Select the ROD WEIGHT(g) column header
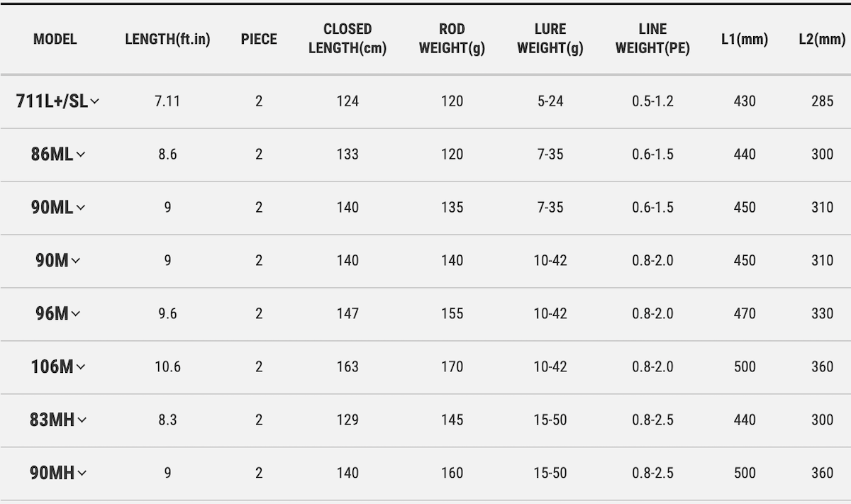The width and height of the screenshot is (851, 504). 452,39
